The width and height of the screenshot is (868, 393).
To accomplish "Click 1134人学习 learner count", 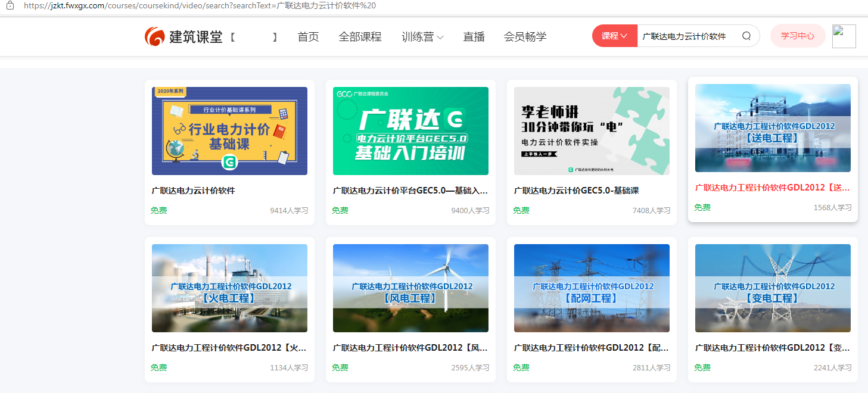I will point(289,368).
